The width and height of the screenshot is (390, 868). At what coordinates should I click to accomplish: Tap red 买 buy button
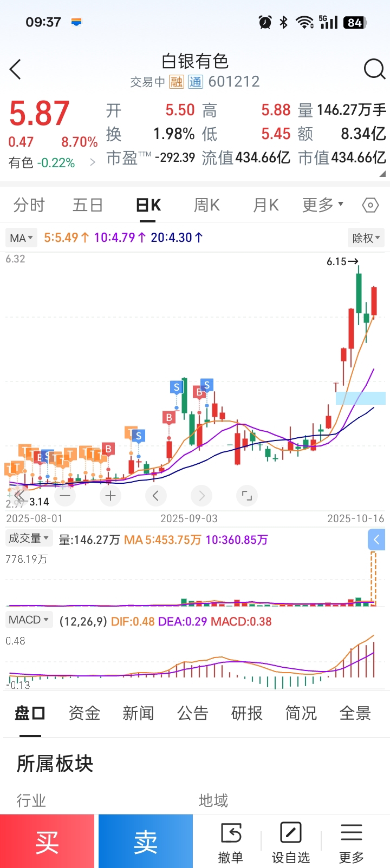(x=47, y=841)
